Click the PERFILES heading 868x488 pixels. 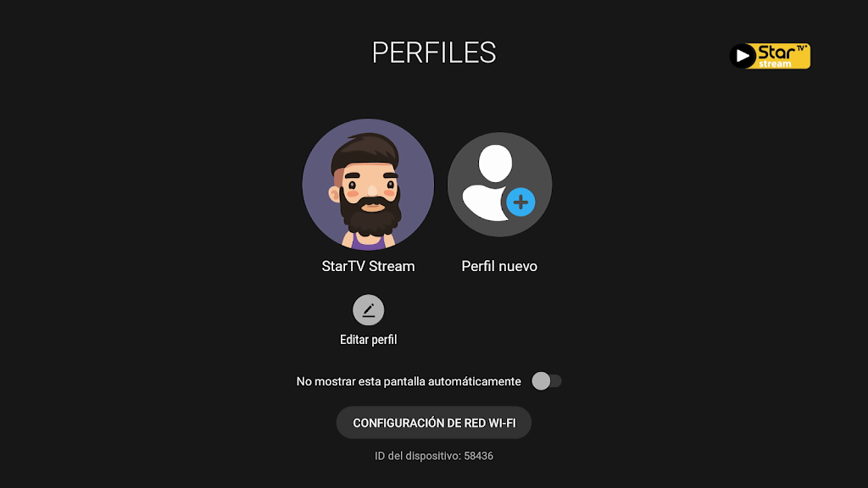click(x=434, y=53)
